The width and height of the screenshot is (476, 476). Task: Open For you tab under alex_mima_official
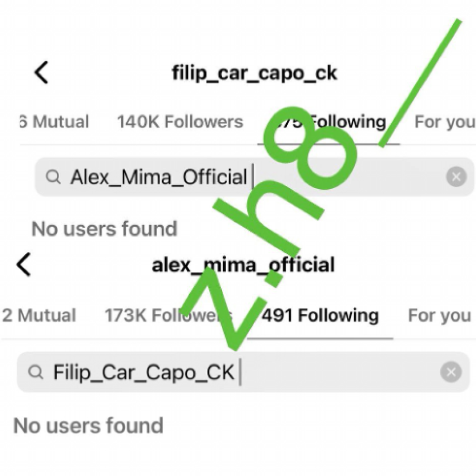(x=439, y=316)
